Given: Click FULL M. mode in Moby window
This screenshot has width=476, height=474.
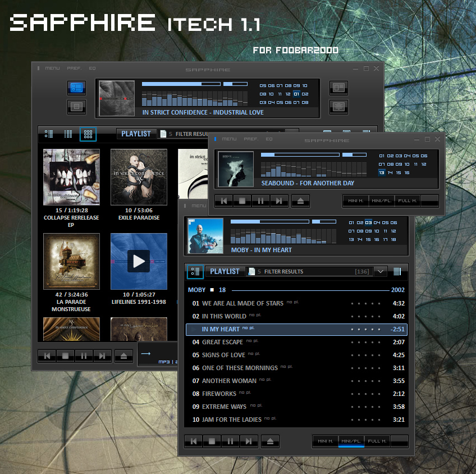Looking at the screenshot, I should [x=377, y=441].
